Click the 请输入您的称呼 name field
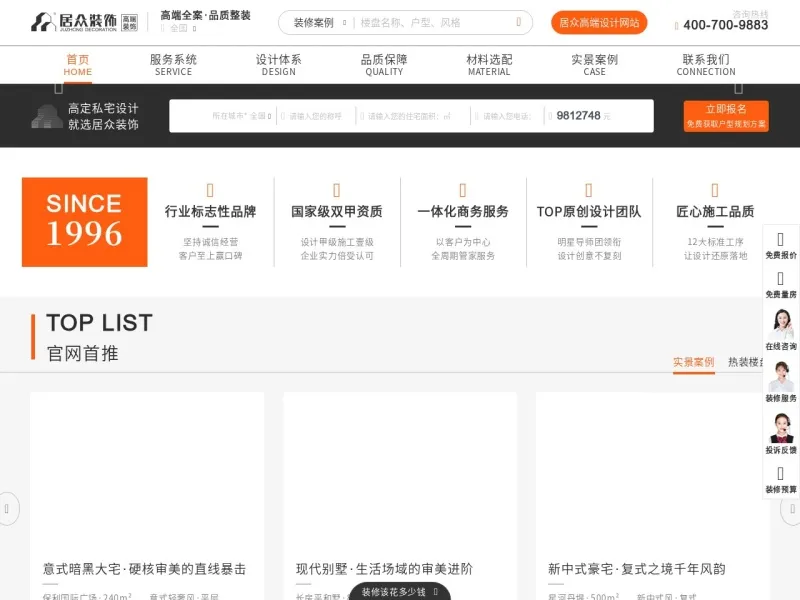This screenshot has height=600, width=800. (316, 116)
